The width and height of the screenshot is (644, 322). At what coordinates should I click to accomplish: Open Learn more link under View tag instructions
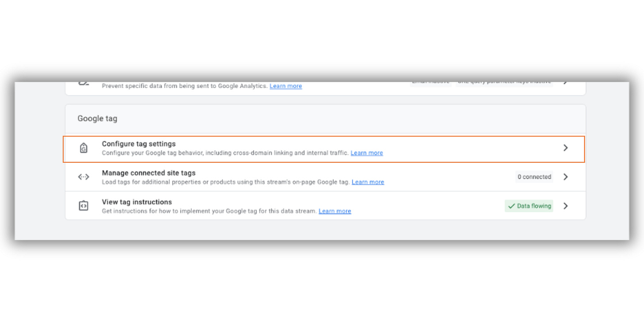coord(335,211)
